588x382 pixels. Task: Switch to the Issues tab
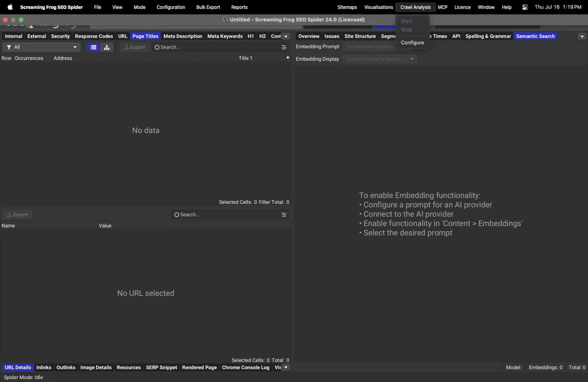332,36
